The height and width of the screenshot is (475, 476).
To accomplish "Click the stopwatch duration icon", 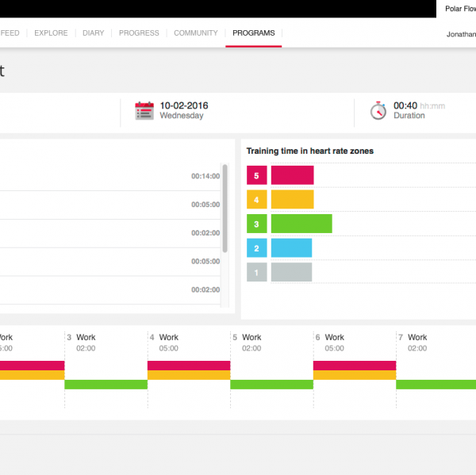I will point(378,110).
